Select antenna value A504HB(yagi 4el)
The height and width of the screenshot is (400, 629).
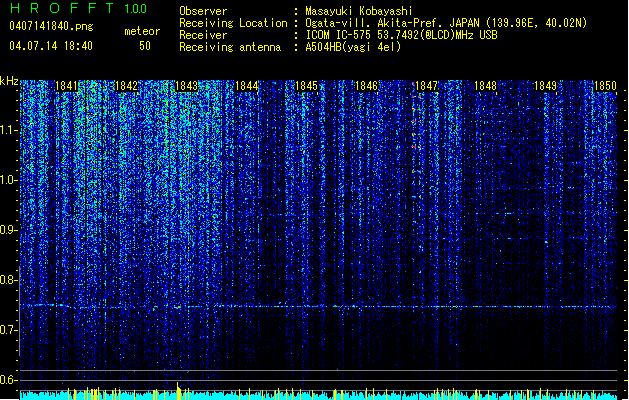point(353,47)
